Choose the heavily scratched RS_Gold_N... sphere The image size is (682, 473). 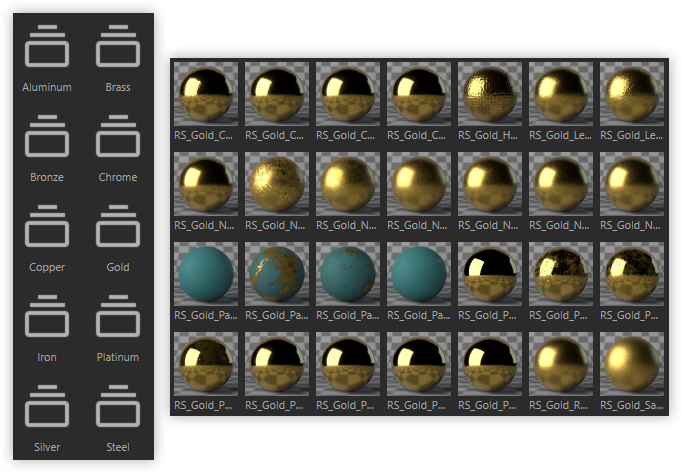tap(277, 184)
